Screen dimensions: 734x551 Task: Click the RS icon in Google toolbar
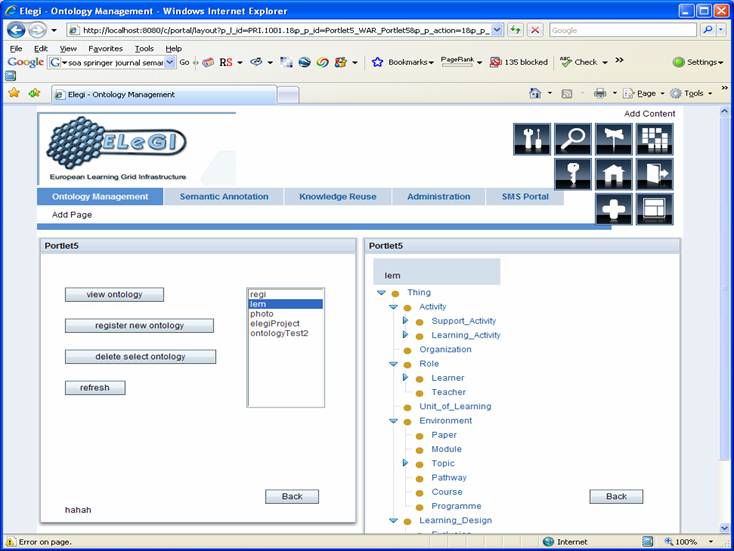[x=226, y=62]
